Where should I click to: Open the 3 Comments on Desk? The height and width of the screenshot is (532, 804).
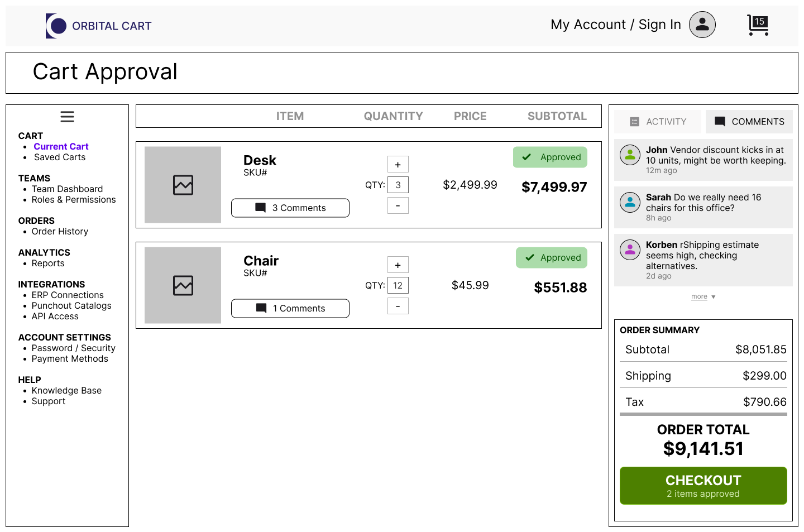[x=290, y=208]
